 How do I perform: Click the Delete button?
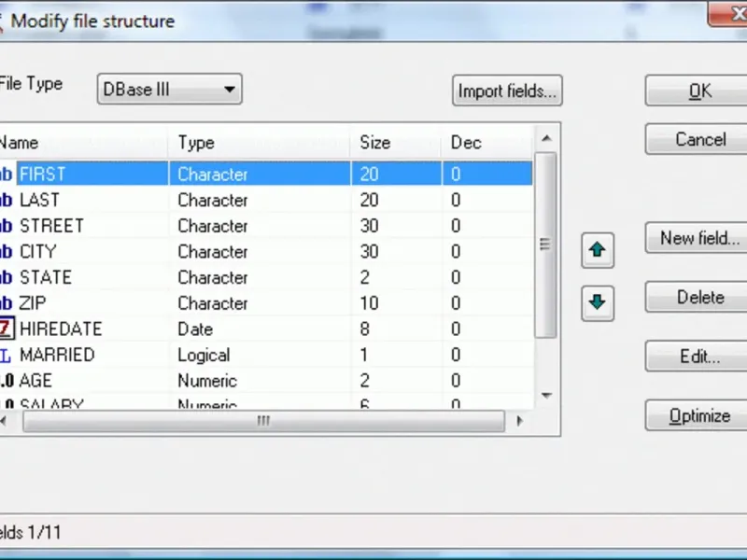pos(696,297)
